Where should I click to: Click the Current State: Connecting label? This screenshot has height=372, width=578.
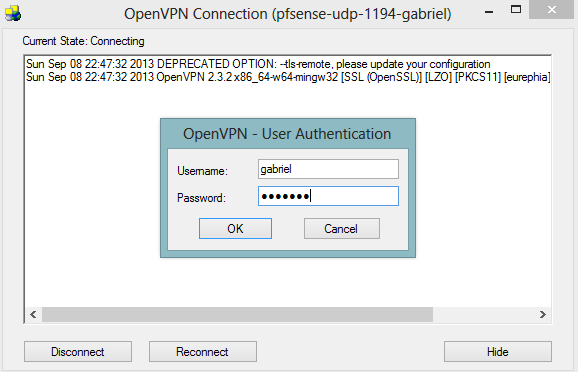[83, 41]
